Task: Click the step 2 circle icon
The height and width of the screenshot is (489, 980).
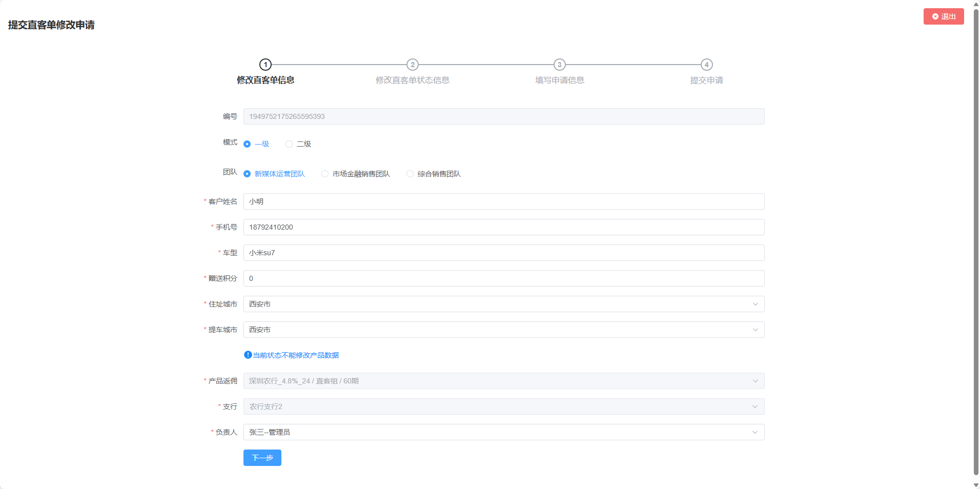Action: [x=413, y=65]
